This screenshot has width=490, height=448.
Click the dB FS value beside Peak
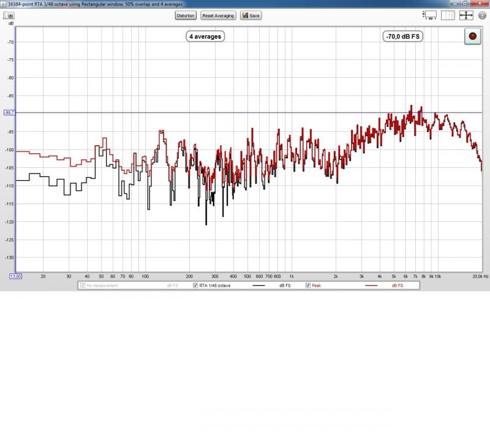pyautogui.click(x=397, y=286)
